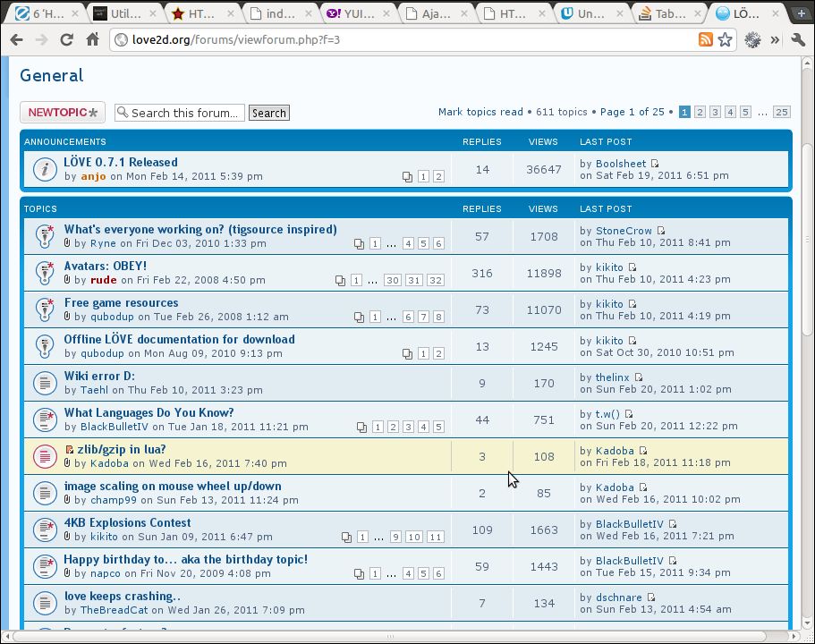Jump to page 11 of 4KB Explosions Contest
This screenshot has height=644, width=815.
[x=435, y=537]
